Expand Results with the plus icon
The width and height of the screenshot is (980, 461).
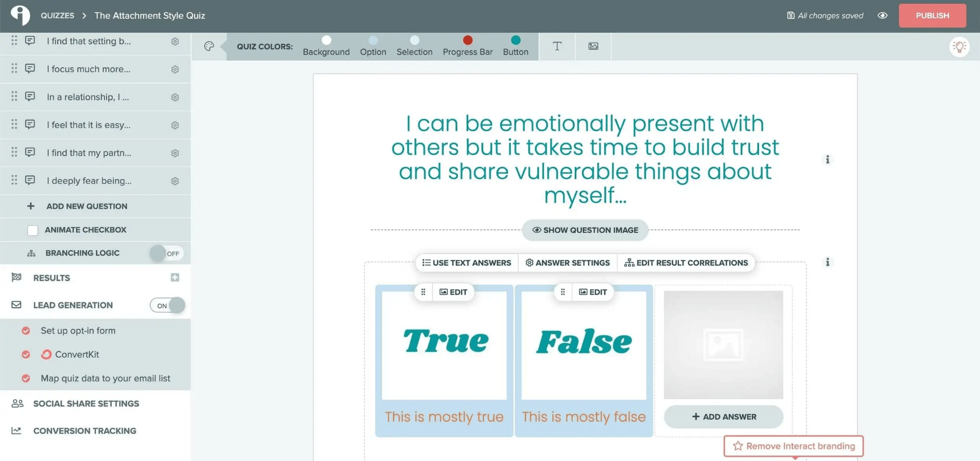[x=175, y=277]
